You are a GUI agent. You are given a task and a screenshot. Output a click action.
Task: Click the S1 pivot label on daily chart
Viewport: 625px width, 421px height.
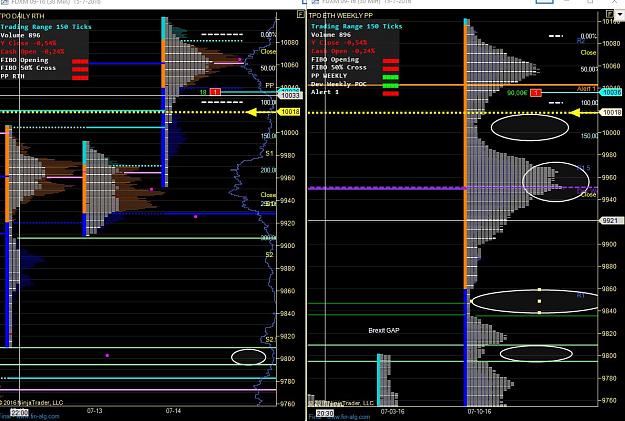click(269, 153)
